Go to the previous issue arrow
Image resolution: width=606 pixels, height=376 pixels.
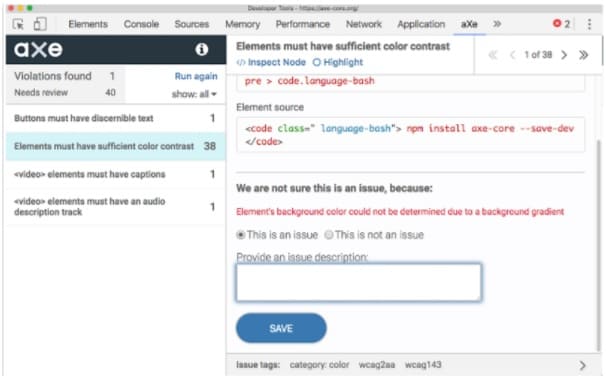[x=512, y=55]
